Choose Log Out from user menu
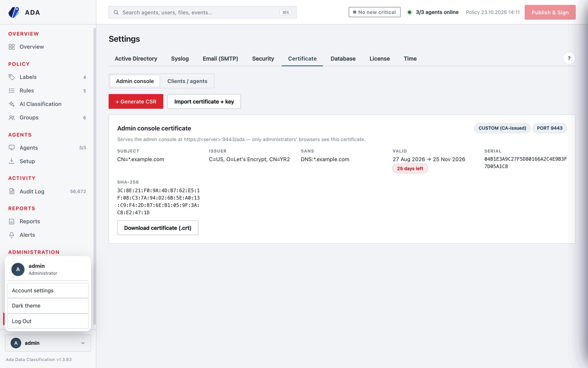The image size is (588, 368). tap(48, 321)
